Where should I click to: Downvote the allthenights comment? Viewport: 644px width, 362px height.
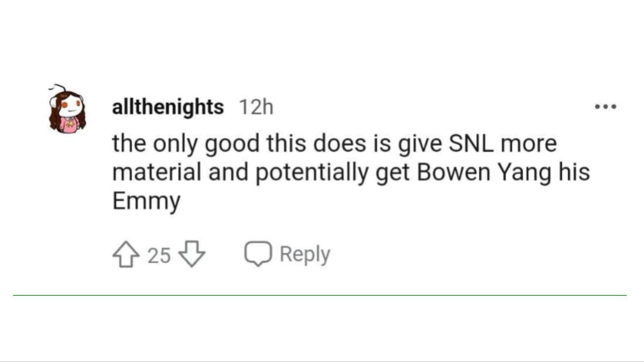[x=192, y=254]
